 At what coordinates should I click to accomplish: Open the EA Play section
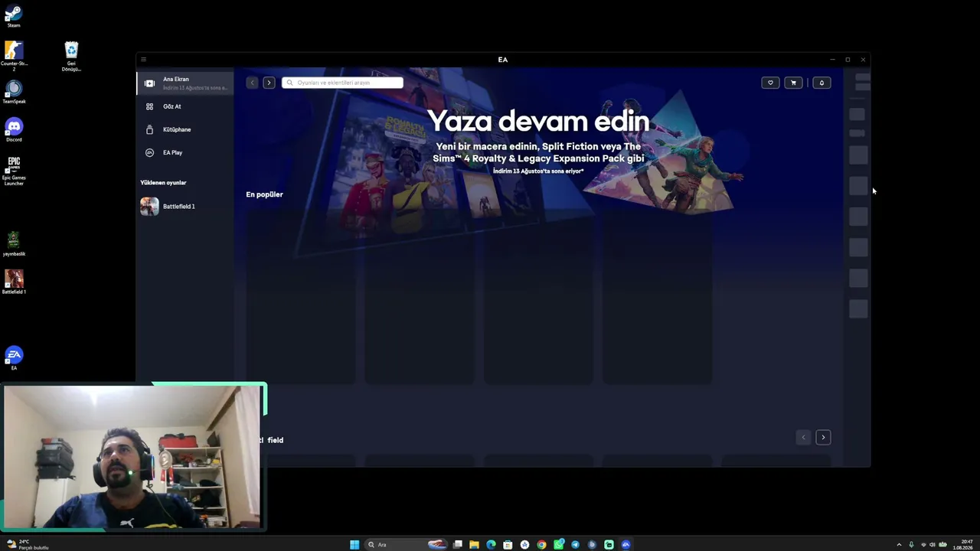coord(185,152)
